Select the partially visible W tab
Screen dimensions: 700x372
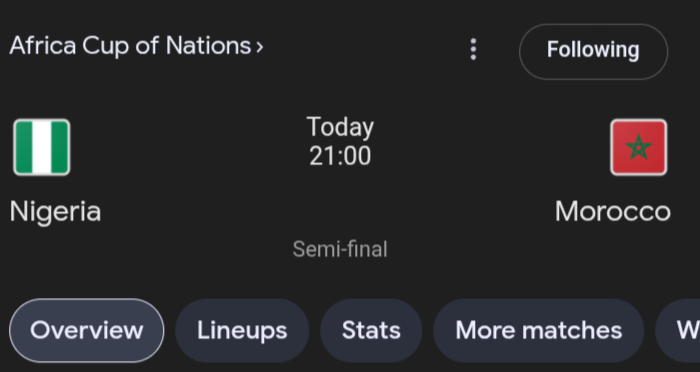678,330
